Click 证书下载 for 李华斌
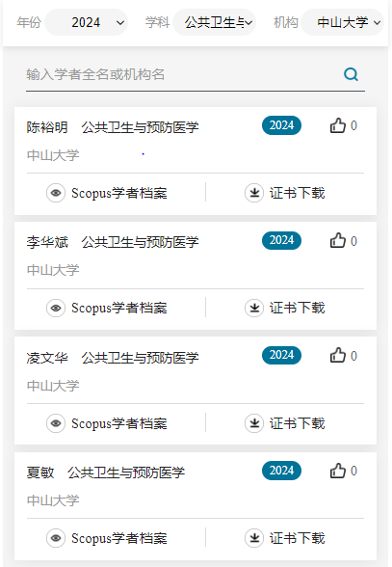The image size is (392, 567). [x=297, y=308]
